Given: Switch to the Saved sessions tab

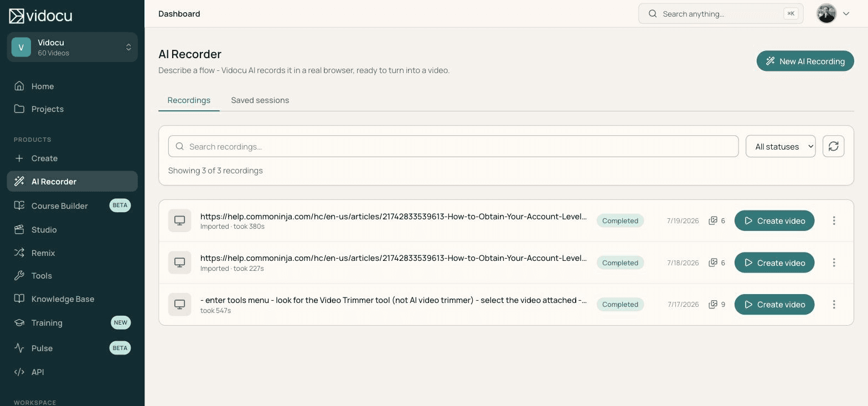Looking at the screenshot, I should (x=260, y=100).
